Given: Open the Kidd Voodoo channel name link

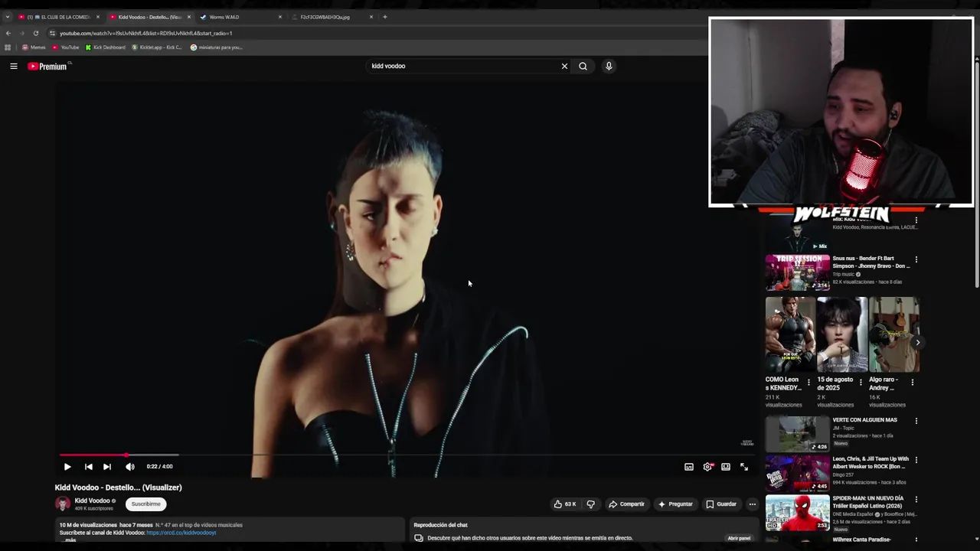Looking at the screenshot, I should (x=92, y=500).
